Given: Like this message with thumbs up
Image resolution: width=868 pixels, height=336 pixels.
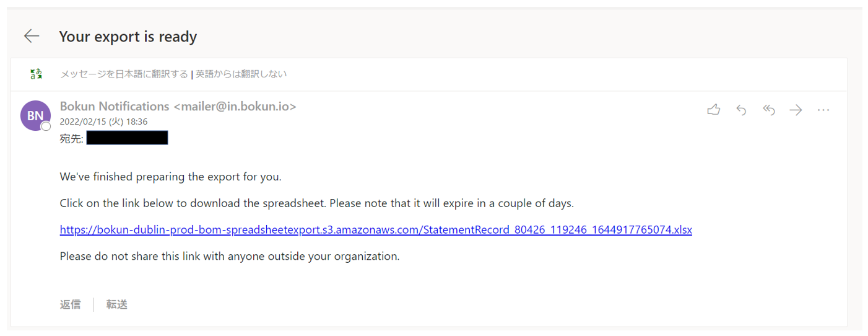Looking at the screenshot, I should (714, 110).
